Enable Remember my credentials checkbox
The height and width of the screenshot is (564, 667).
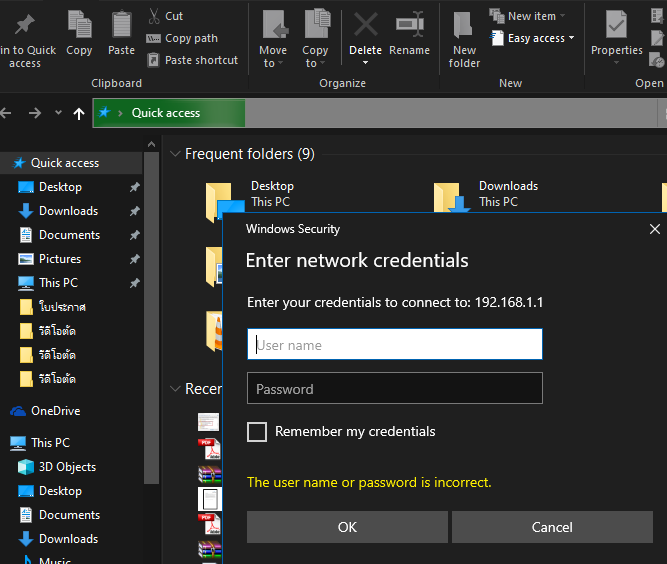coord(257,432)
